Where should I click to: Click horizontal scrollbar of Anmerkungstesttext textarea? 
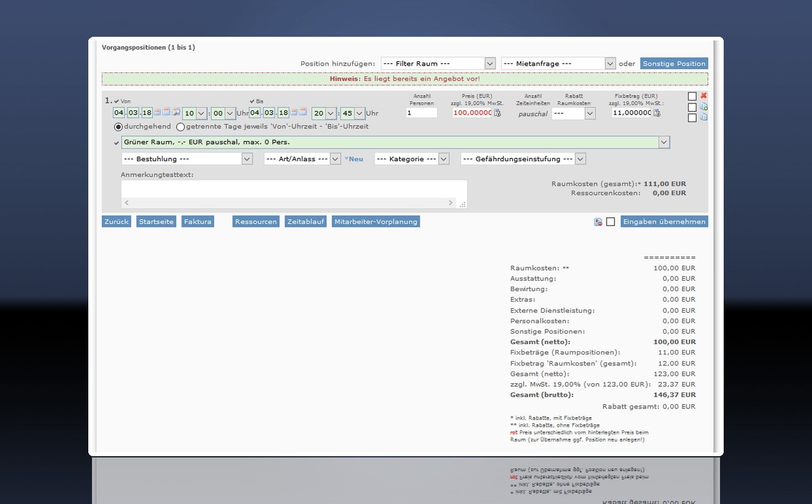click(289, 203)
